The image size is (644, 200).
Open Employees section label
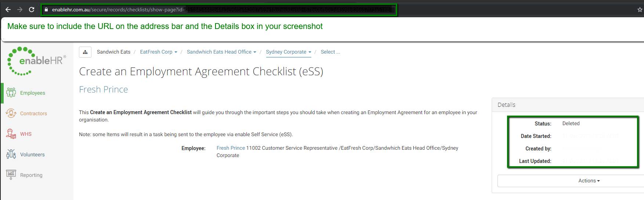coord(33,93)
